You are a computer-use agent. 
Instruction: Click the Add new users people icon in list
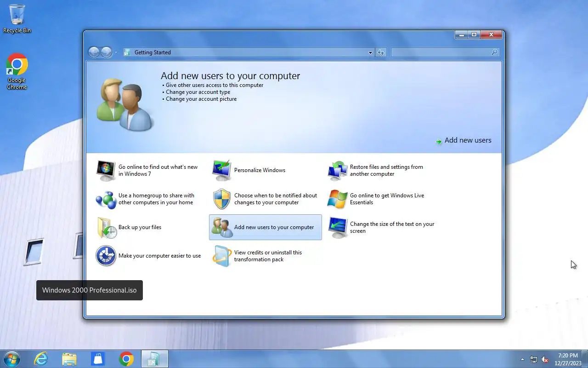[222, 228]
